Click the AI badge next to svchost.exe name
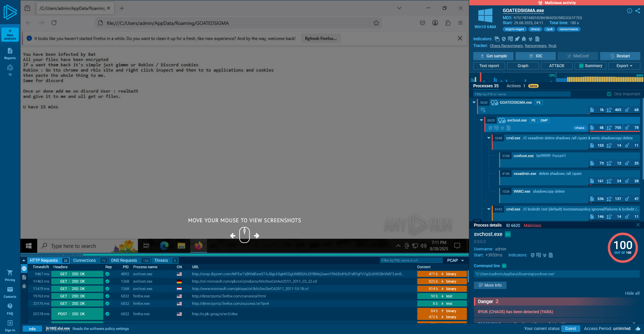Image resolution: width=644 pixels, height=334 pixels. coord(508,234)
